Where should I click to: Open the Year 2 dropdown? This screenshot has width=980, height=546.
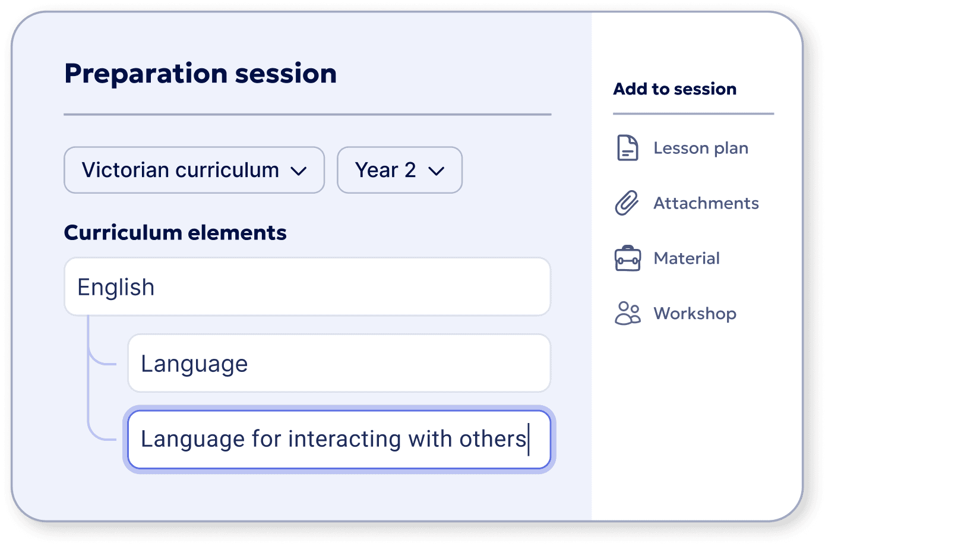click(x=399, y=170)
